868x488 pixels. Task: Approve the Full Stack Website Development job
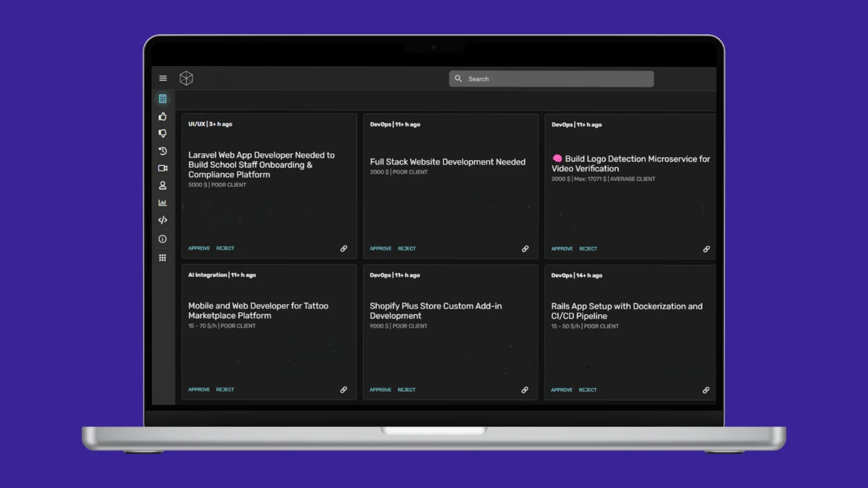pyautogui.click(x=380, y=248)
